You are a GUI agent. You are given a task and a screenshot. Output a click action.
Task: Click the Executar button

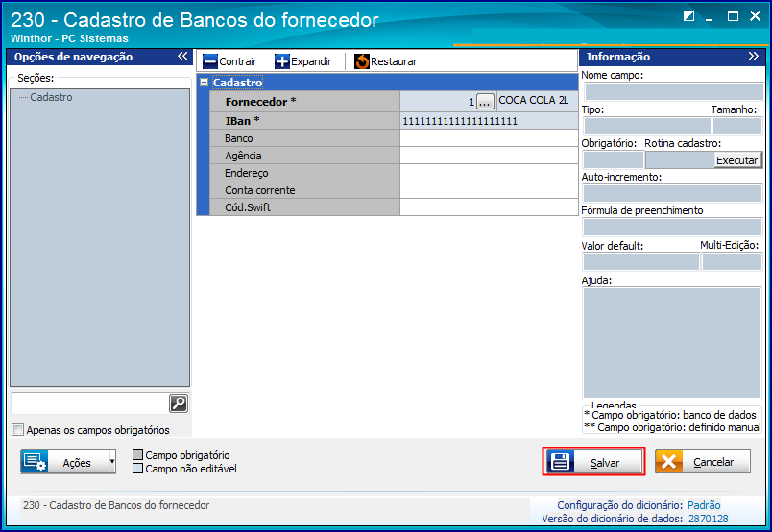[737, 160]
